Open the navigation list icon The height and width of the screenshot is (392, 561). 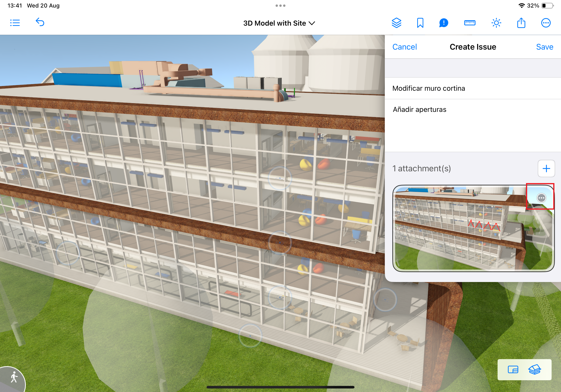click(x=15, y=23)
